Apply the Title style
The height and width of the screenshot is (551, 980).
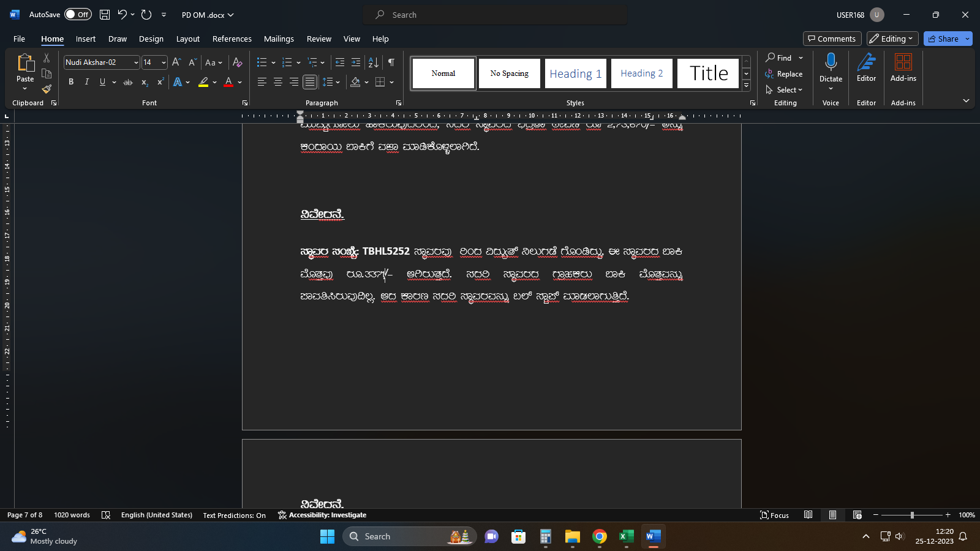708,73
